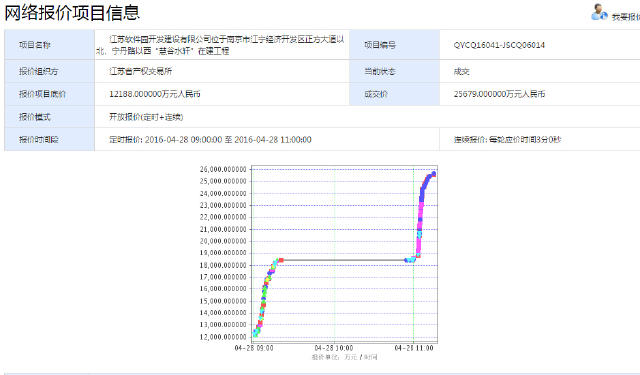Click the chart axis caption 报价单位:万元/时间

click(344, 357)
